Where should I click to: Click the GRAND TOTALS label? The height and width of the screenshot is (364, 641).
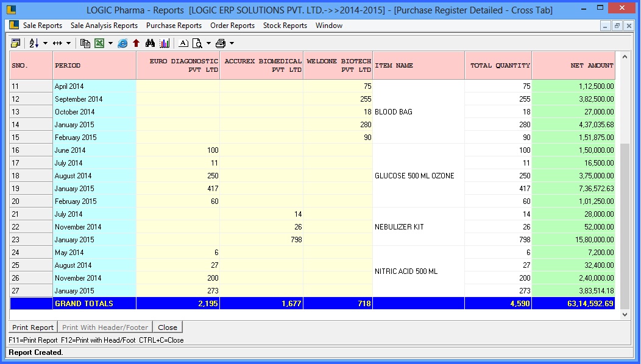pyautogui.click(x=94, y=303)
